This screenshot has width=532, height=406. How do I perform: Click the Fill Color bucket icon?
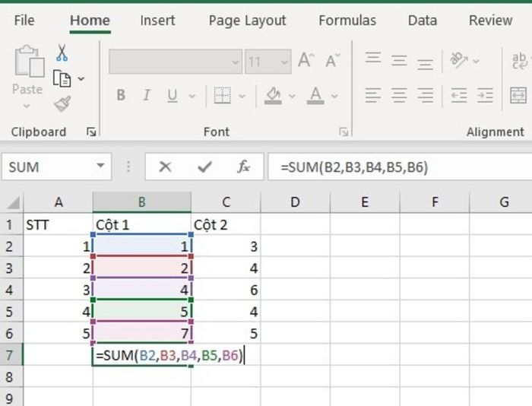click(273, 96)
